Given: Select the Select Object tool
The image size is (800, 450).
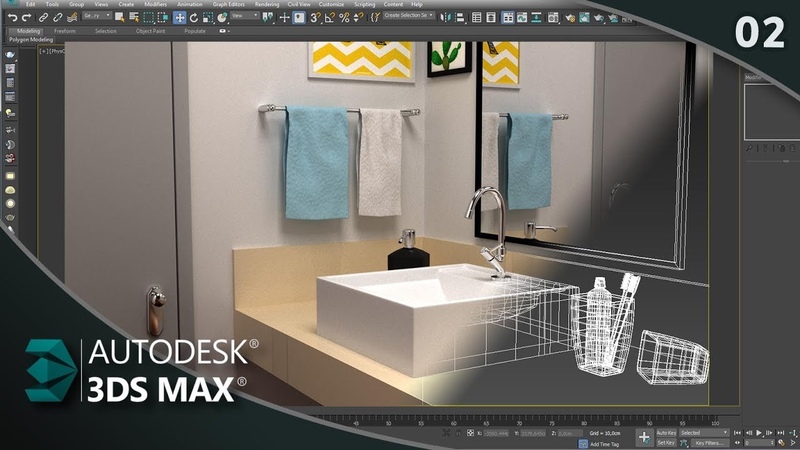Looking at the screenshot, I should (119, 18).
